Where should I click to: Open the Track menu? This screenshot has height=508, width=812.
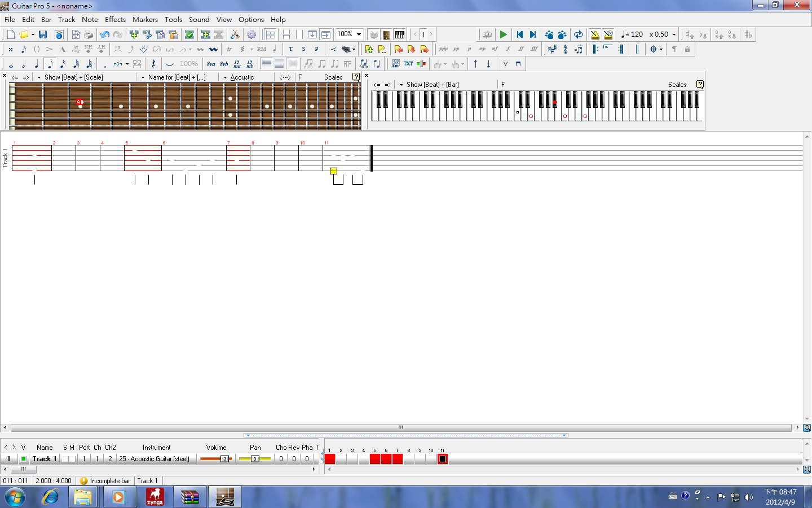click(67, 19)
